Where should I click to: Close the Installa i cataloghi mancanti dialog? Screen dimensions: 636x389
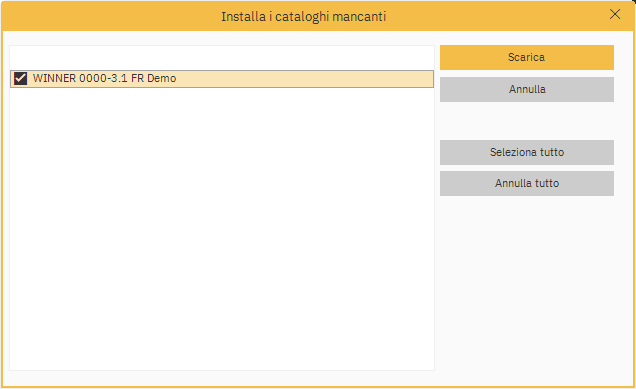(615, 14)
